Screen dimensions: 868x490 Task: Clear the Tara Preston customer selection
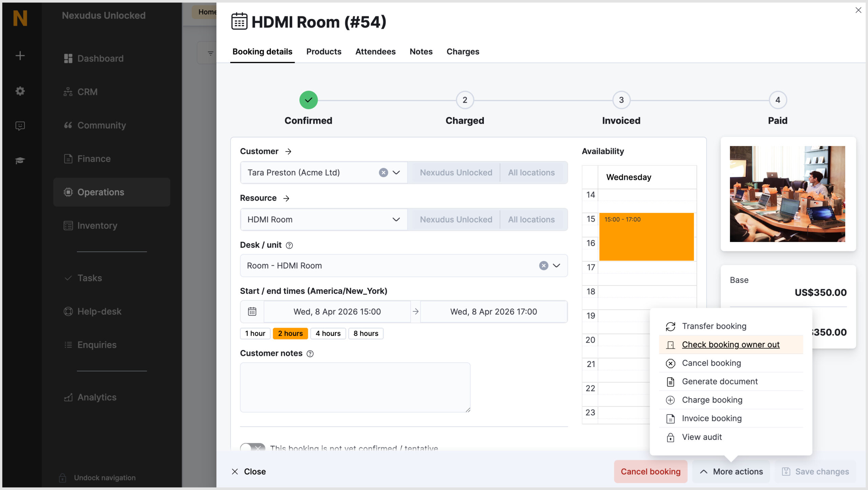(383, 172)
